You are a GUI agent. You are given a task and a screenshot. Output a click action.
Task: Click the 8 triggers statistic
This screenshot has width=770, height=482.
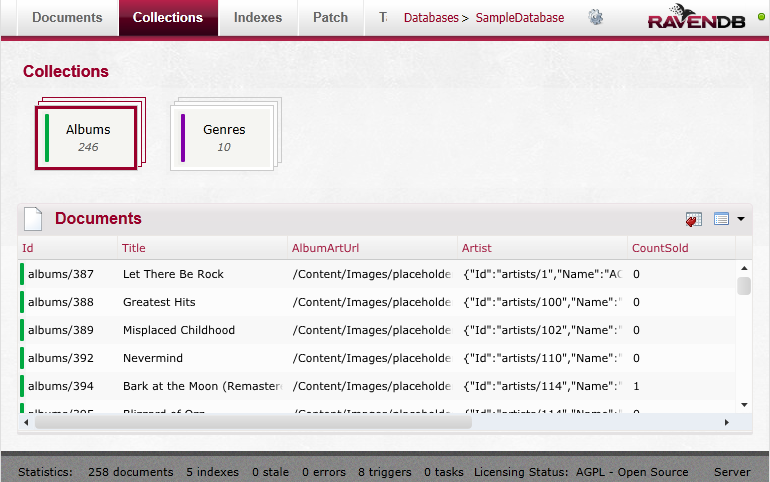(385, 472)
